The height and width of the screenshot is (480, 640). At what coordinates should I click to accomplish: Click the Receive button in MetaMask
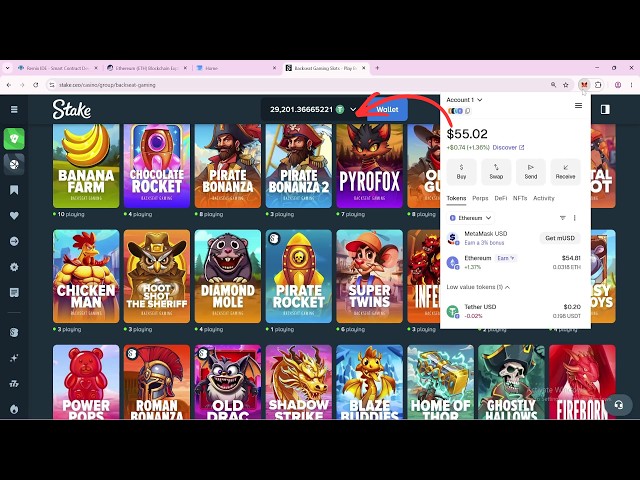[x=565, y=172]
